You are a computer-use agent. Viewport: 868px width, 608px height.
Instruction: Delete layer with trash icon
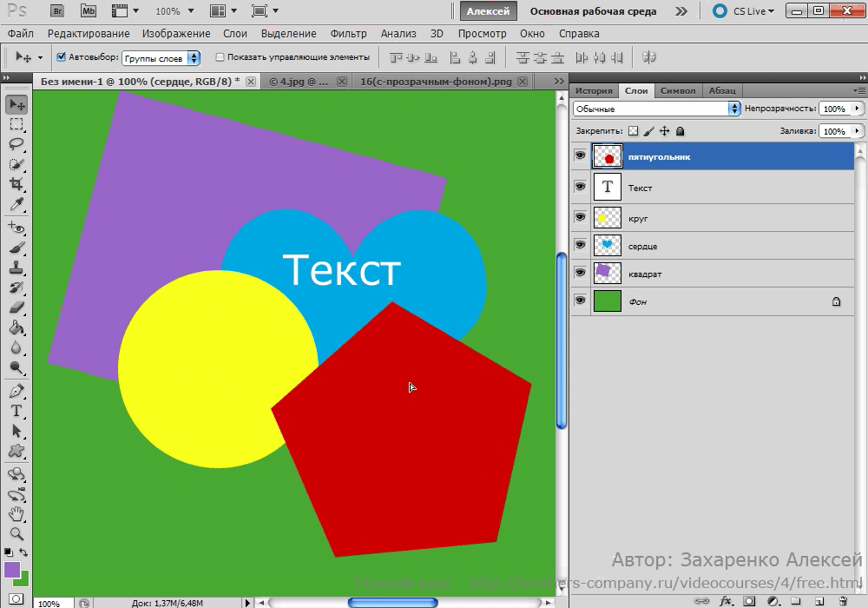pos(843,601)
